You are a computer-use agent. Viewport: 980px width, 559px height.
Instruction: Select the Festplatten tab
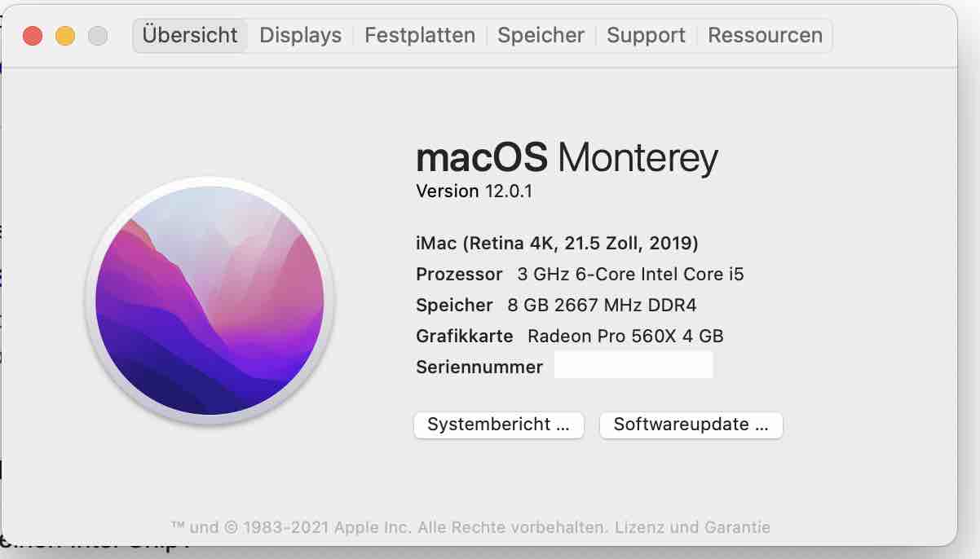[419, 36]
